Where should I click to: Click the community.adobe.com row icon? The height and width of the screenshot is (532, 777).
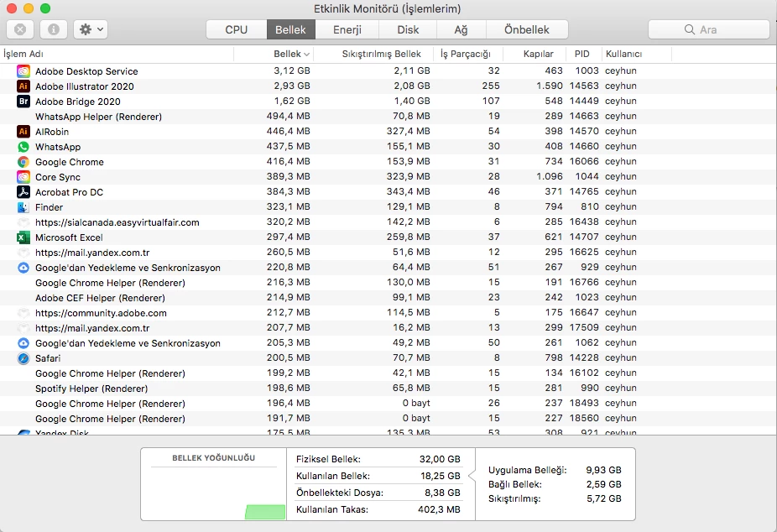23,313
